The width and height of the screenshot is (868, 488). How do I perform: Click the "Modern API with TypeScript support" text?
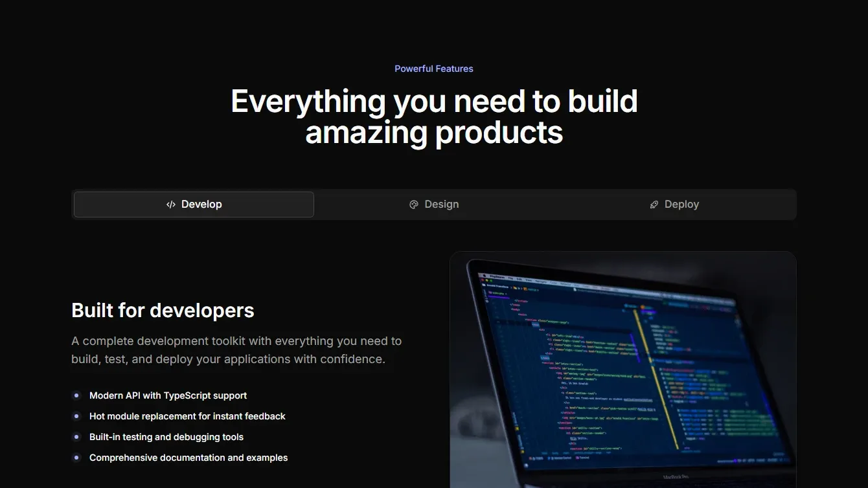tap(168, 395)
